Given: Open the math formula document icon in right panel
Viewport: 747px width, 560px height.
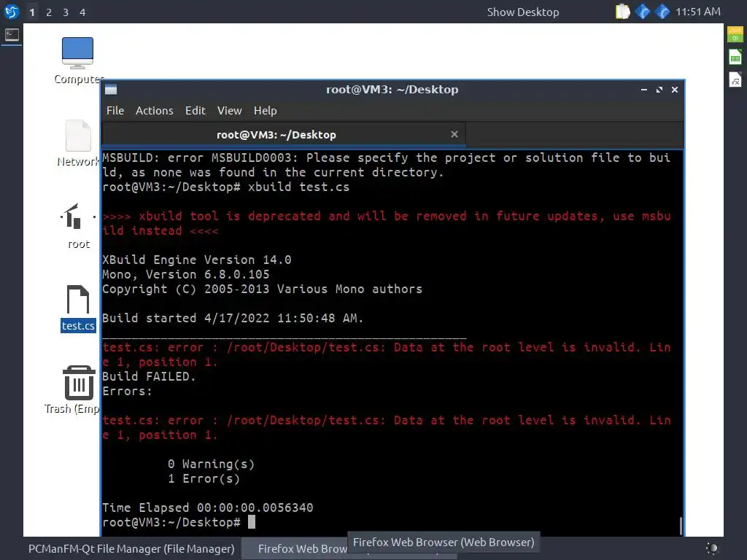Looking at the screenshot, I should click(x=735, y=79).
